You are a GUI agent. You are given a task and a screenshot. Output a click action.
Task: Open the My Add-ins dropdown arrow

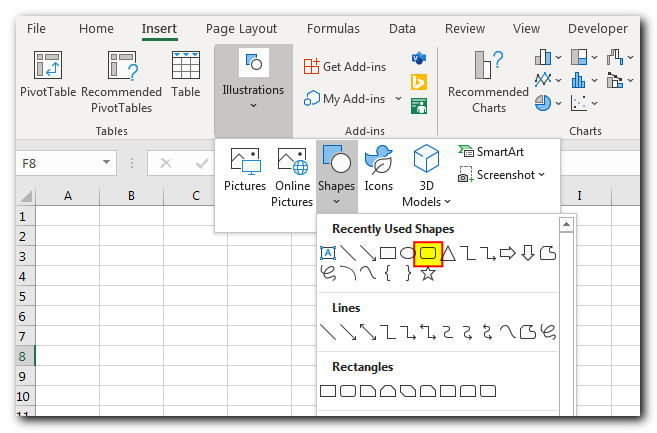[x=398, y=99]
